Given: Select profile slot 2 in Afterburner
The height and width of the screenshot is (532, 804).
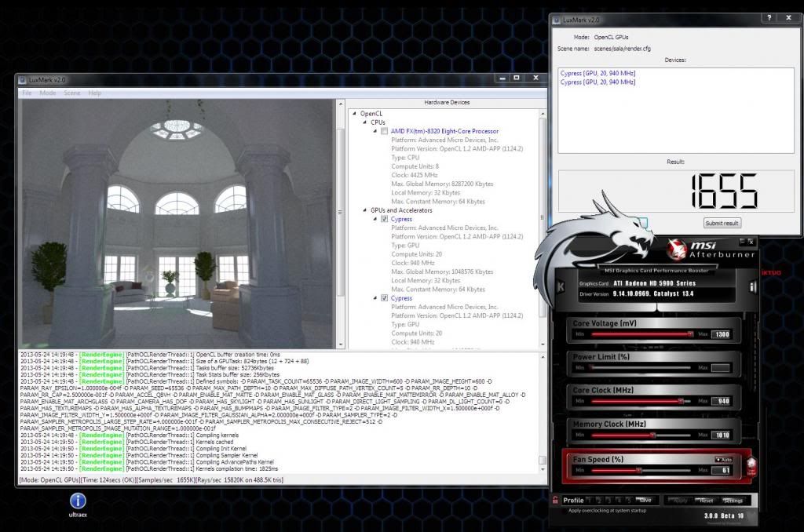Looking at the screenshot, I should pos(598,501).
